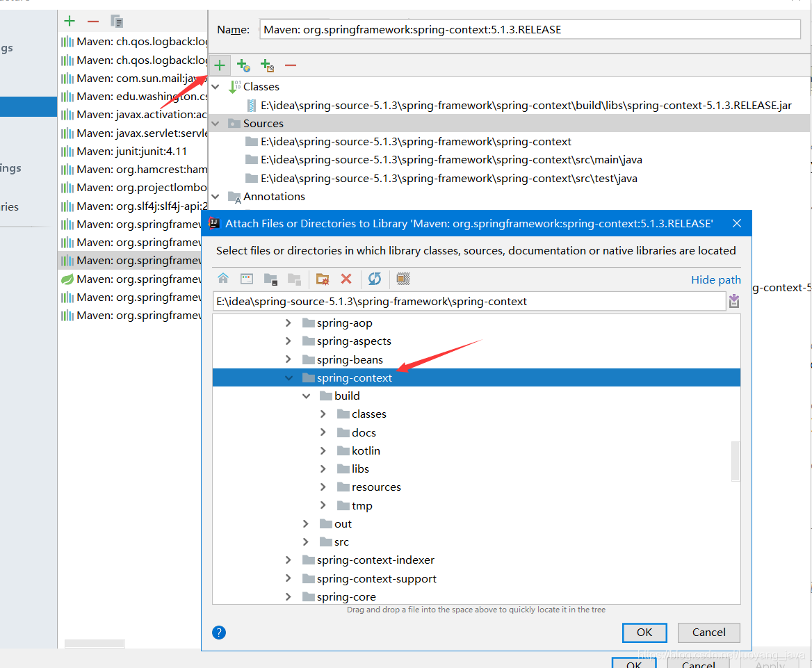The image size is (812, 668).
Task: Collapse the Sources node
Action: 216,123
